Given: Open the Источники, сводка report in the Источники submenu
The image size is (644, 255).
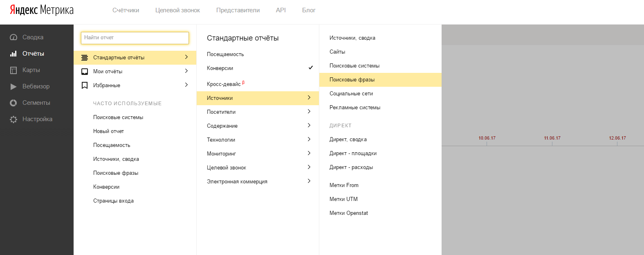Looking at the screenshot, I should tap(352, 38).
